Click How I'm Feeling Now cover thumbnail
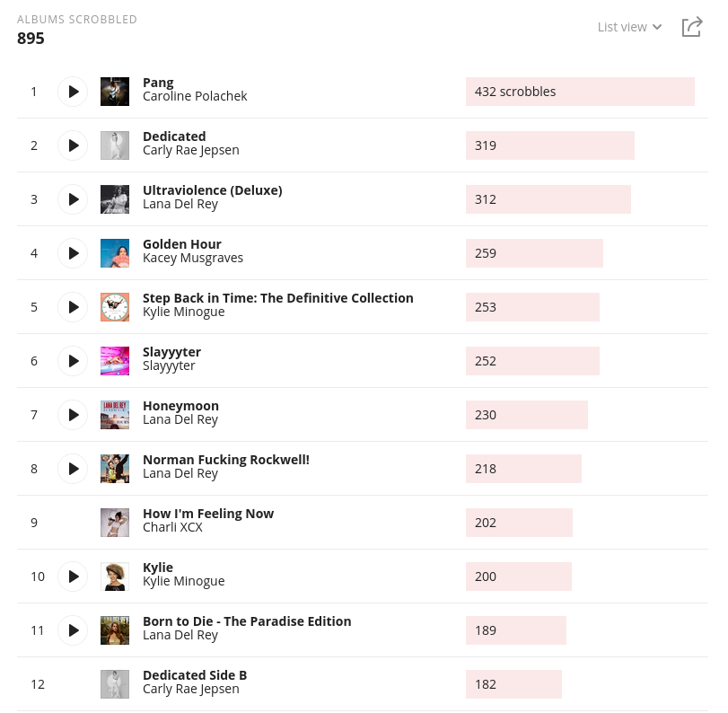The width and height of the screenshot is (728, 713). point(115,523)
